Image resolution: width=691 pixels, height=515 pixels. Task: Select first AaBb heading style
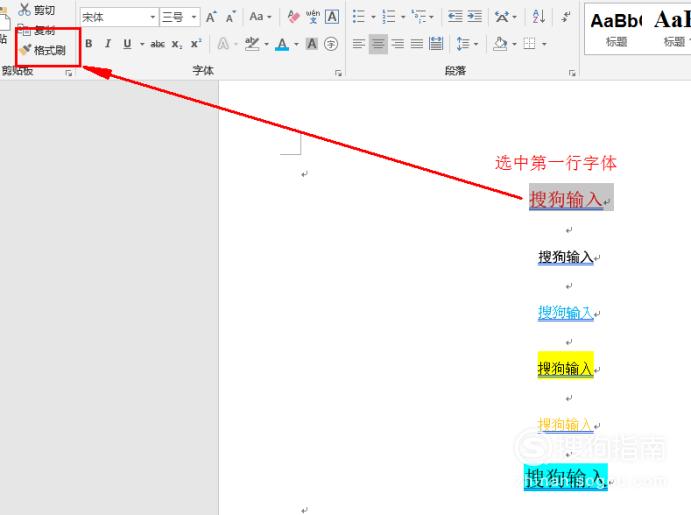point(616,29)
